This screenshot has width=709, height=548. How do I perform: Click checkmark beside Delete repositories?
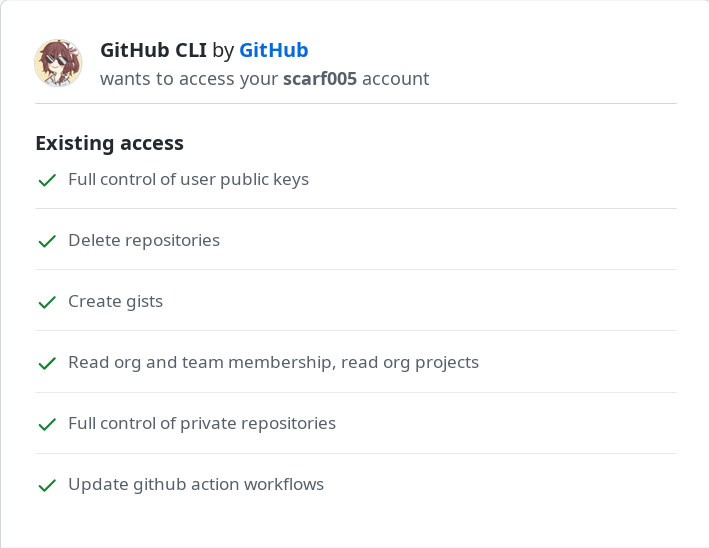[47, 241]
